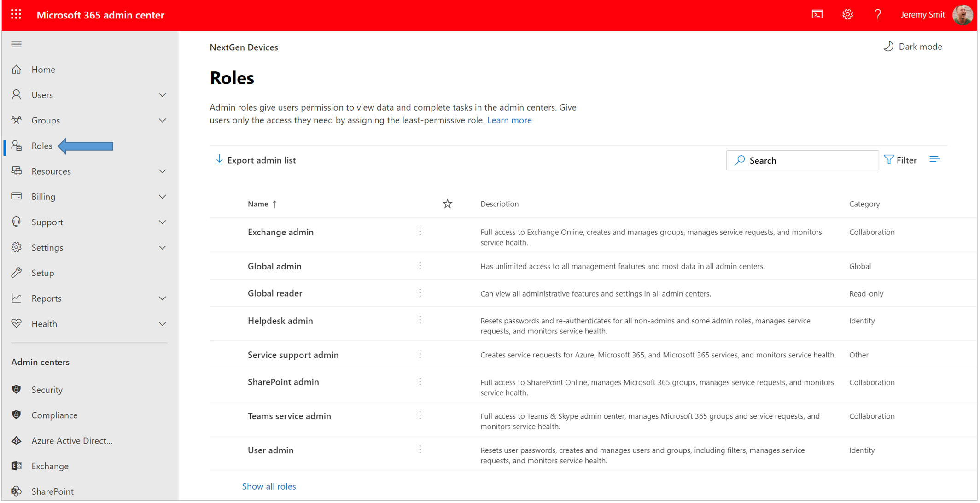Open more actions for Helpdesk admin

click(420, 320)
